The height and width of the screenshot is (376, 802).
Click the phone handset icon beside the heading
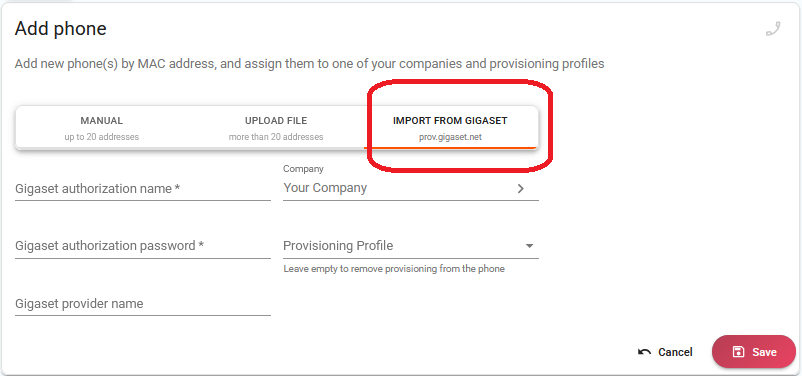coord(773,29)
